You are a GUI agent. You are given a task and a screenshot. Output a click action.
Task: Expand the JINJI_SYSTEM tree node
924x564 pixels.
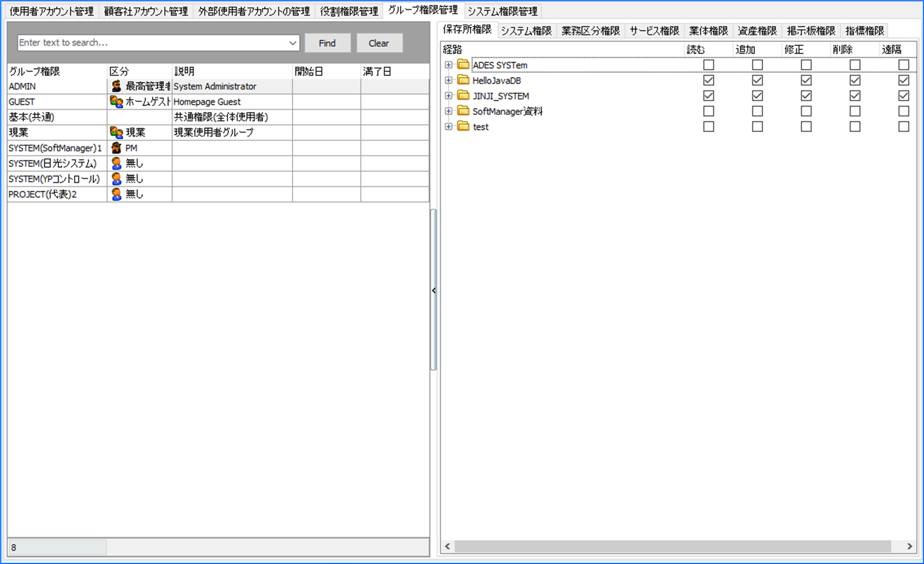click(448, 96)
